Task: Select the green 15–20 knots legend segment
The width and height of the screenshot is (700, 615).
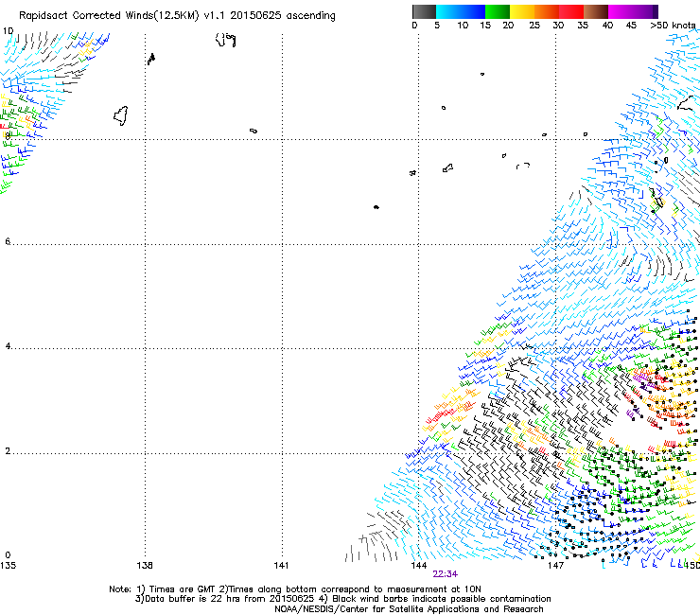Action: pos(498,11)
